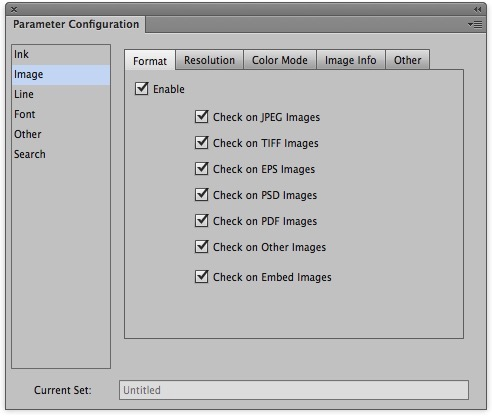Select Font in the category list

61,114
